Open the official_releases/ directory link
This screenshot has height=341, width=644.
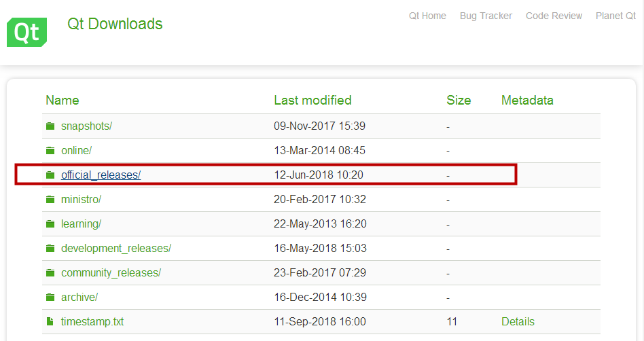[101, 175]
